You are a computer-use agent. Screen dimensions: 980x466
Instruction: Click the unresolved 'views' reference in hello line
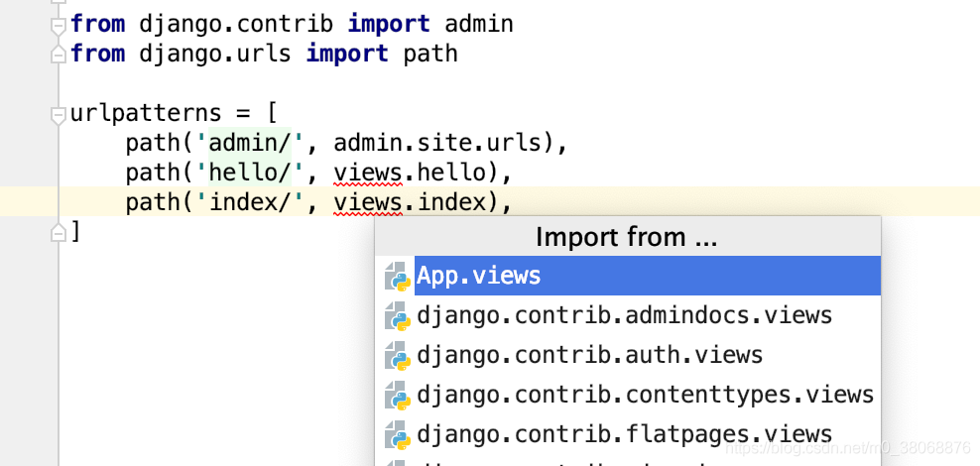pyautogui.click(x=367, y=174)
